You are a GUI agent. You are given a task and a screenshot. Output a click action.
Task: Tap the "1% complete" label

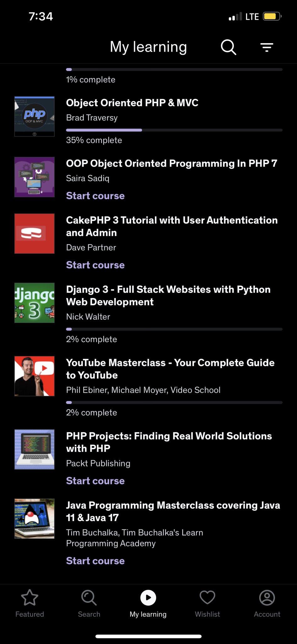(90, 80)
